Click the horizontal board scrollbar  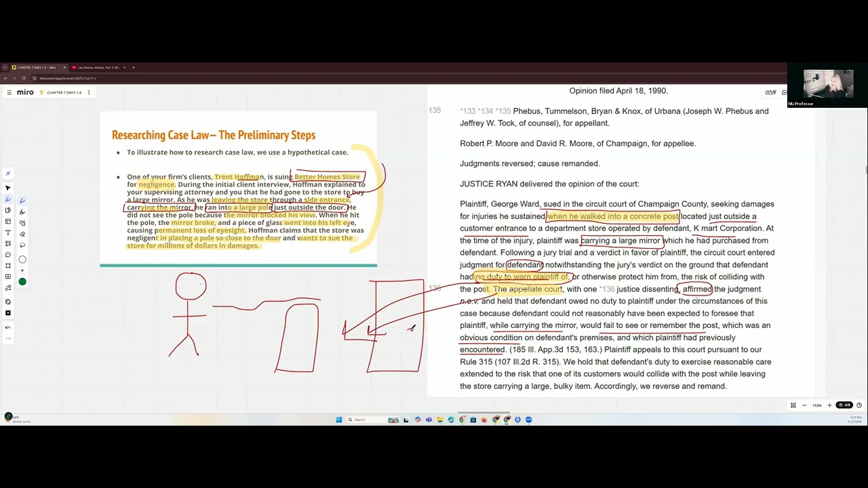pyautogui.click(x=484, y=412)
